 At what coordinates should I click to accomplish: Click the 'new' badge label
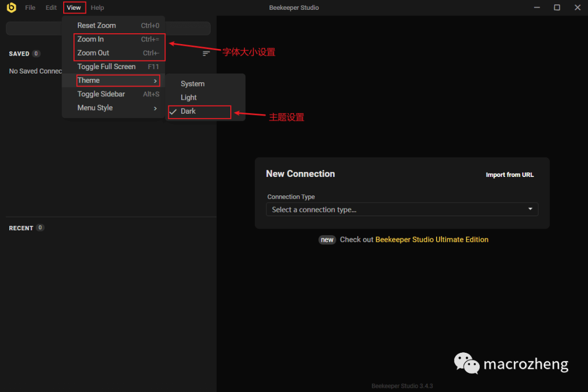pyautogui.click(x=327, y=240)
